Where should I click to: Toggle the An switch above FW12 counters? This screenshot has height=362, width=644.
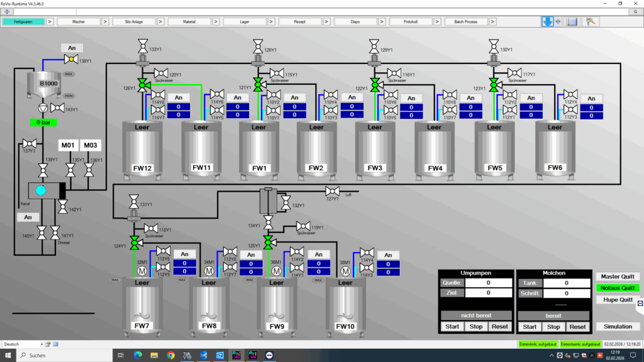178,97
